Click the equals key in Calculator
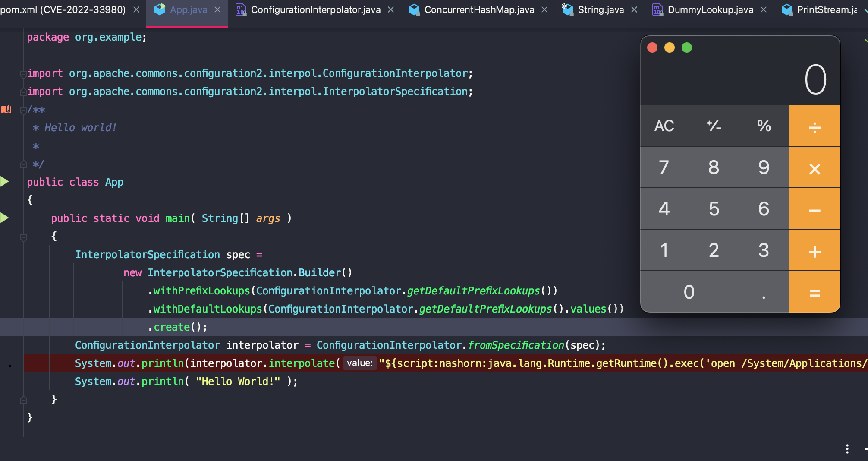 coord(815,292)
